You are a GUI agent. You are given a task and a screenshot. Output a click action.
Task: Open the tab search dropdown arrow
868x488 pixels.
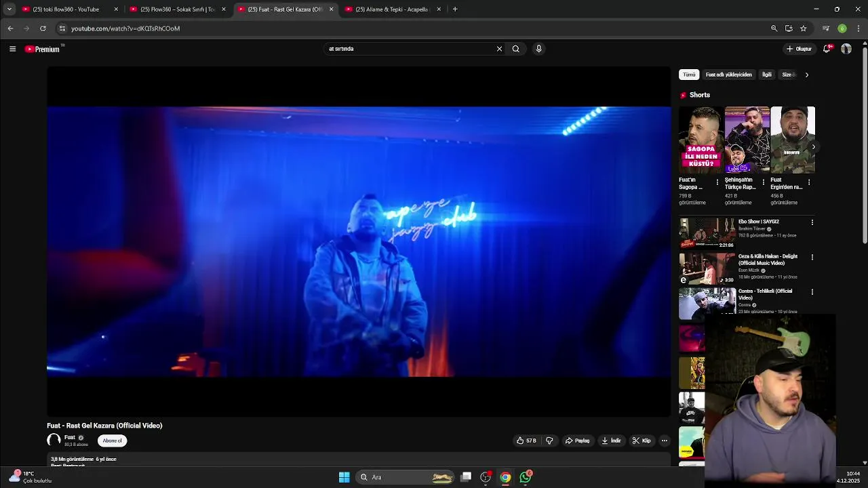click(9, 9)
